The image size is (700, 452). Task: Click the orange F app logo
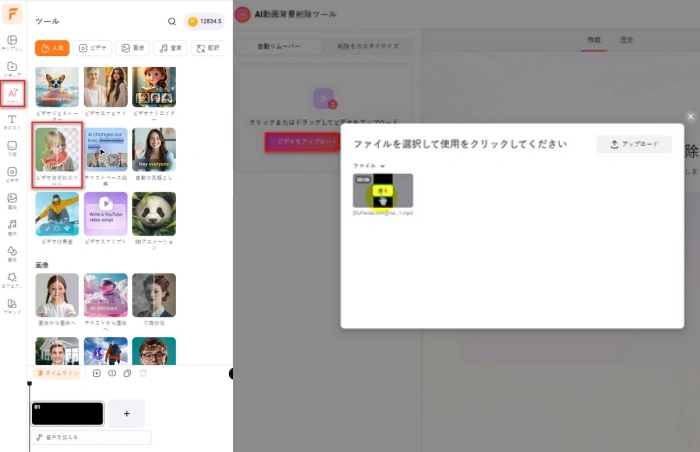pos(12,13)
